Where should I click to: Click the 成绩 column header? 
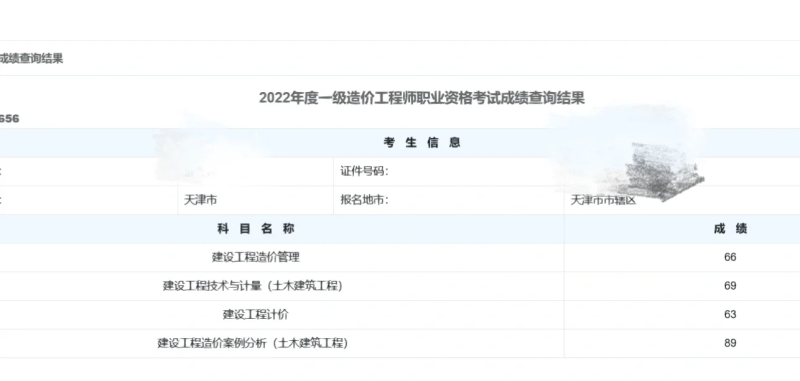pyautogui.click(x=730, y=228)
